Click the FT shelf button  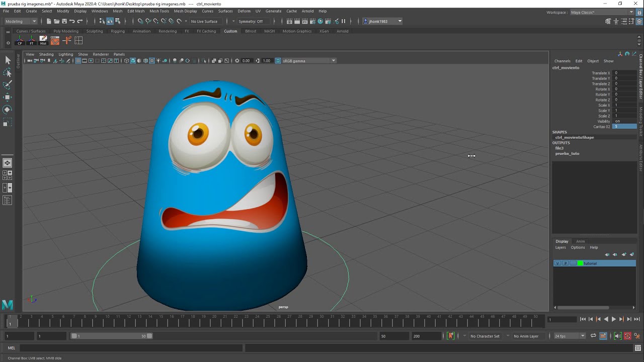pyautogui.click(x=32, y=41)
